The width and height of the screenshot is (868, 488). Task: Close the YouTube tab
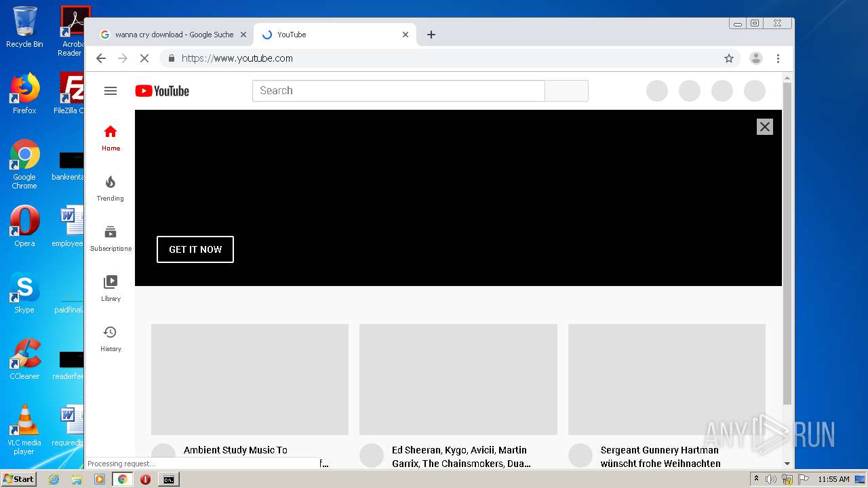[406, 35]
